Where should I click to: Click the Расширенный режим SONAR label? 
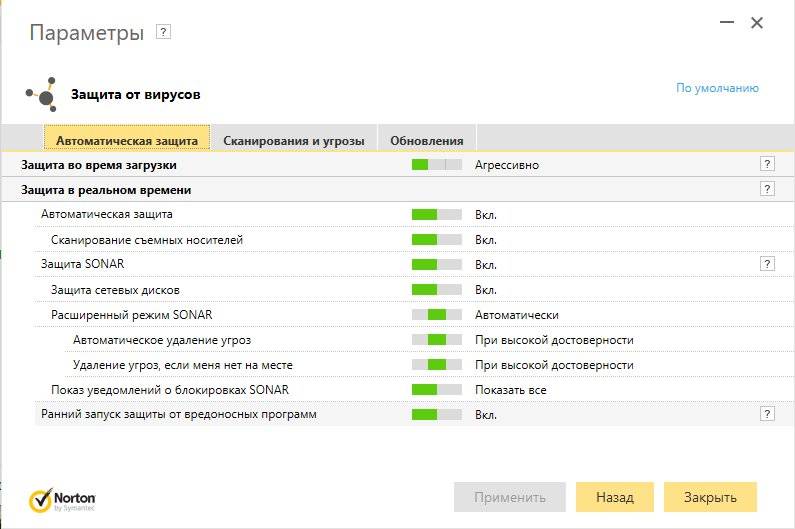131,315
